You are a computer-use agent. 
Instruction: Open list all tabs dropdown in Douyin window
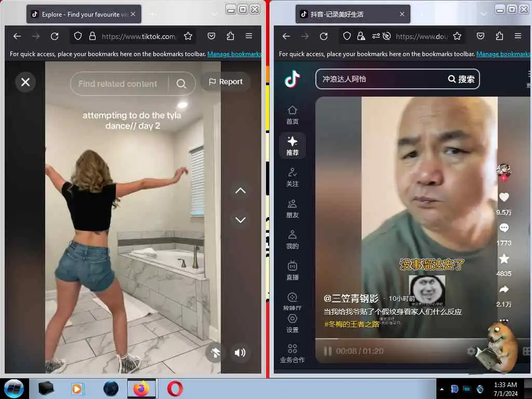(484, 14)
